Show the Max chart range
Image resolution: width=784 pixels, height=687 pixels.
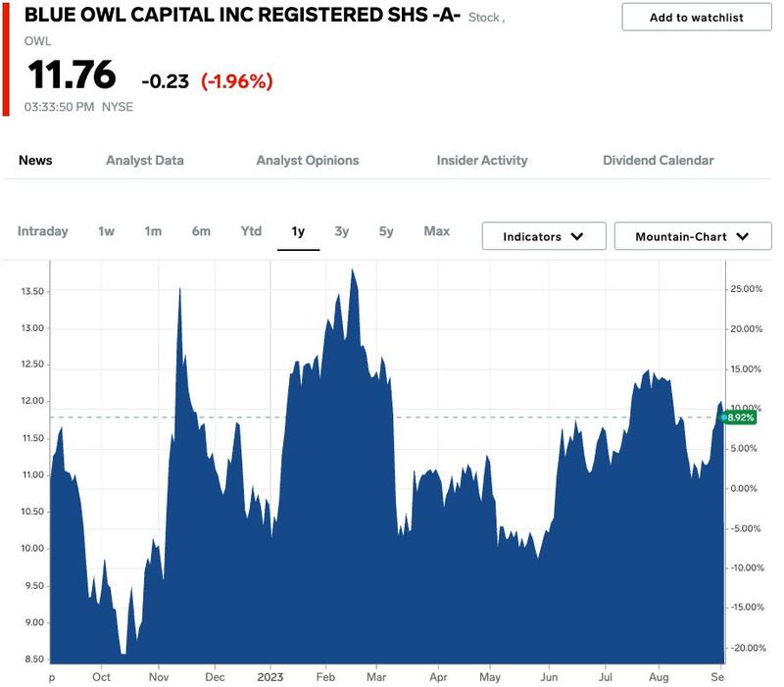pos(436,231)
